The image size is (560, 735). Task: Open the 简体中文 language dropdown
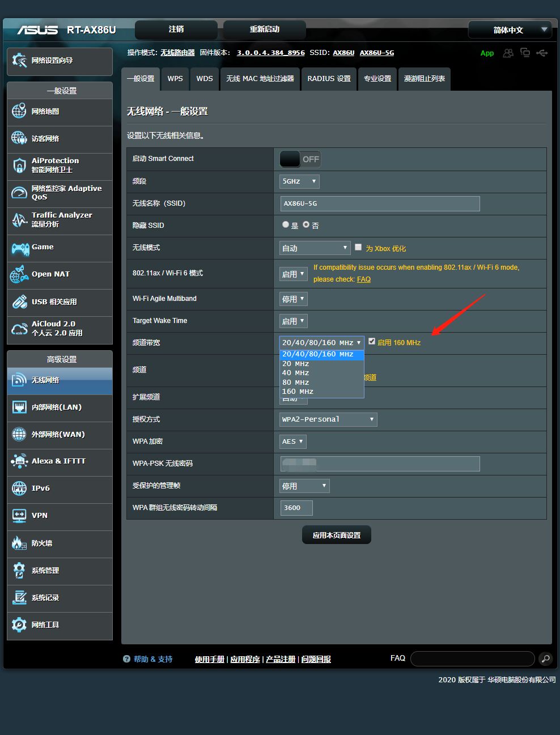(x=510, y=29)
